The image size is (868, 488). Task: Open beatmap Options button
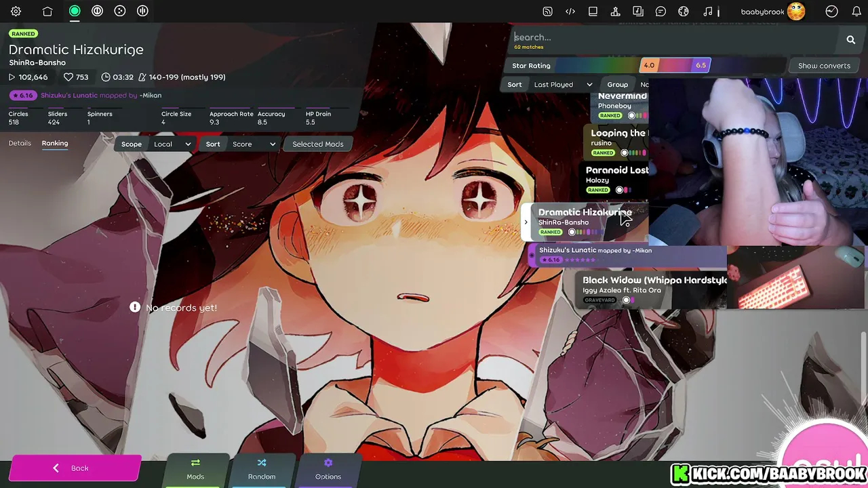(x=328, y=470)
